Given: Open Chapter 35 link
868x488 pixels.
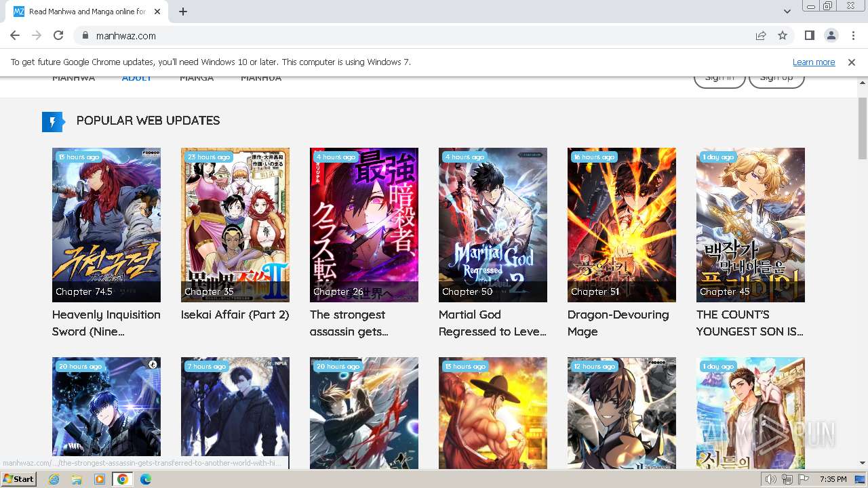Looking at the screenshot, I should tap(209, 291).
